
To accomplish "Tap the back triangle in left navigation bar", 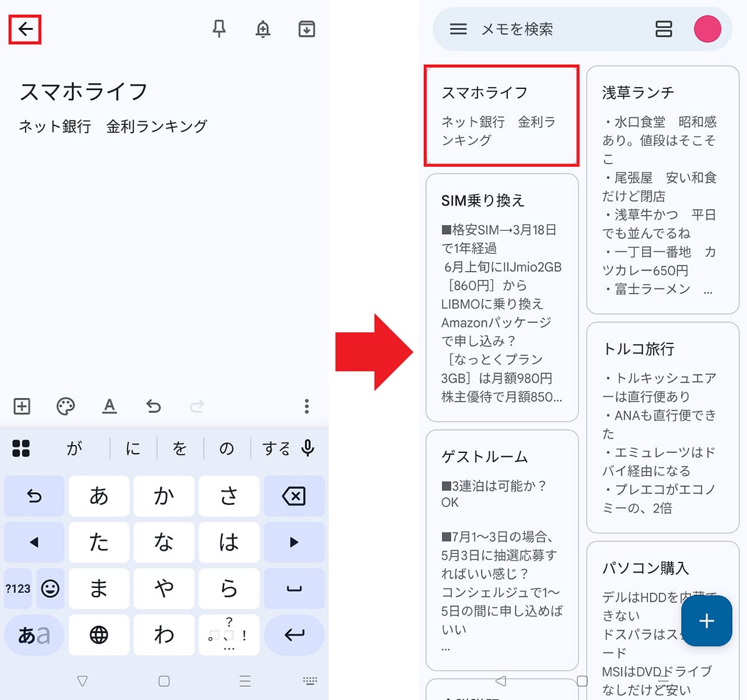I will [x=82, y=681].
